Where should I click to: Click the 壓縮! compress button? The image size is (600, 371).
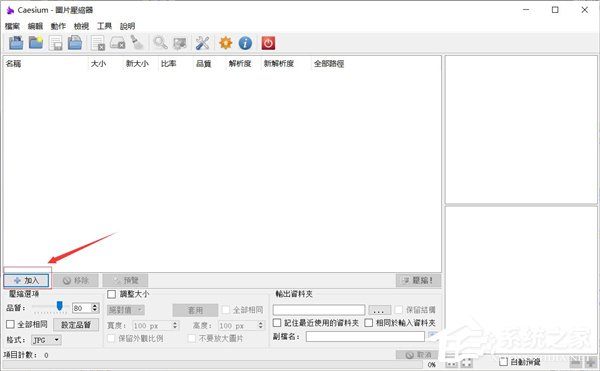point(418,280)
